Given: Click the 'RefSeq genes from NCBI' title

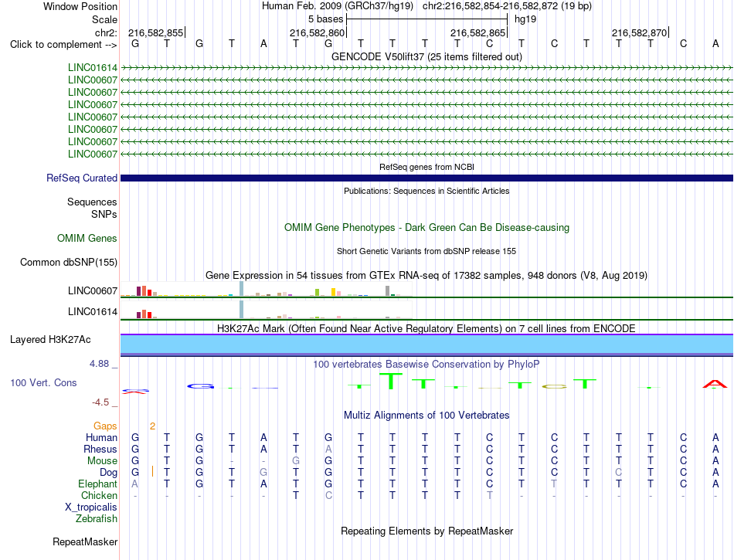Looking at the screenshot, I should point(426,167).
